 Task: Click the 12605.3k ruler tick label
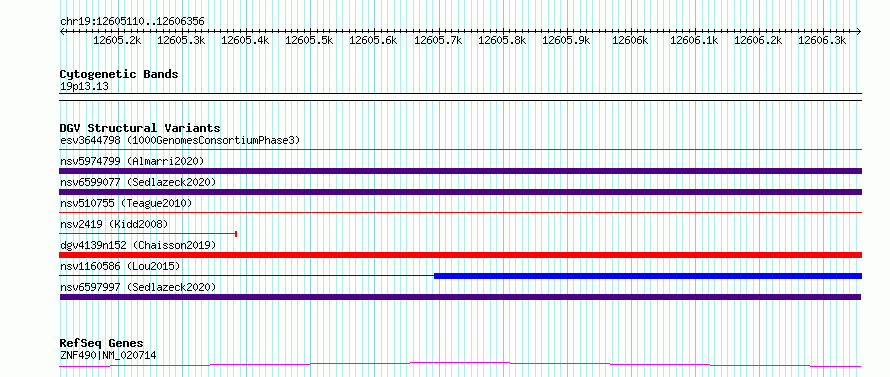click(x=181, y=40)
